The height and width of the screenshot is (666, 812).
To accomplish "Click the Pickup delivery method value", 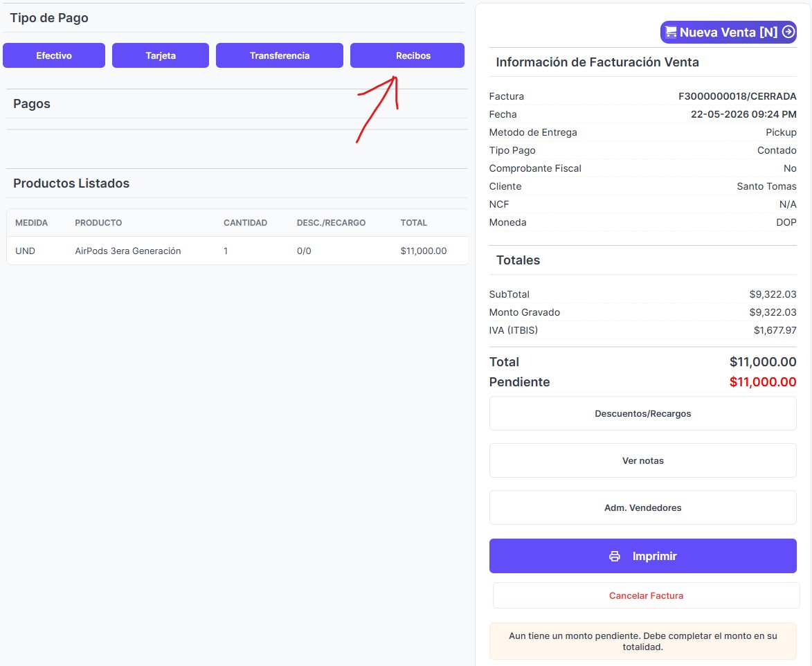I will coord(781,132).
